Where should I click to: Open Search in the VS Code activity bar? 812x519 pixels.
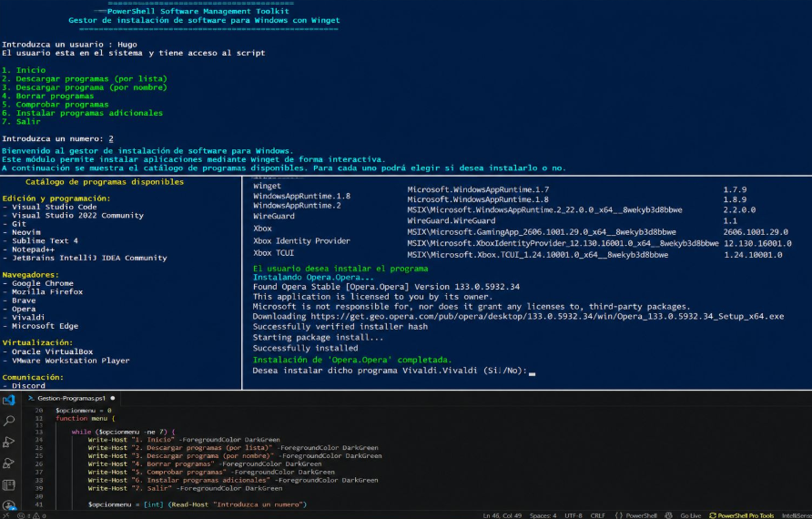9,421
